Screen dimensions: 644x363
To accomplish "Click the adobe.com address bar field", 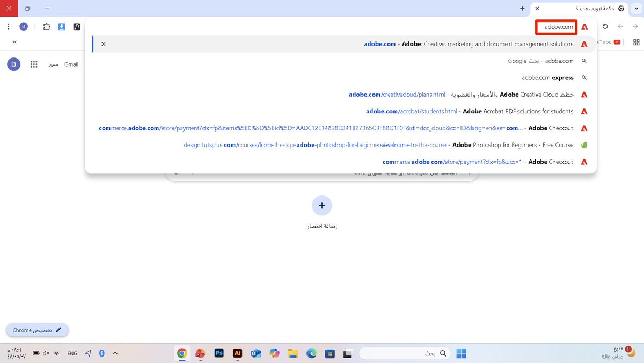I will click(x=556, y=27).
